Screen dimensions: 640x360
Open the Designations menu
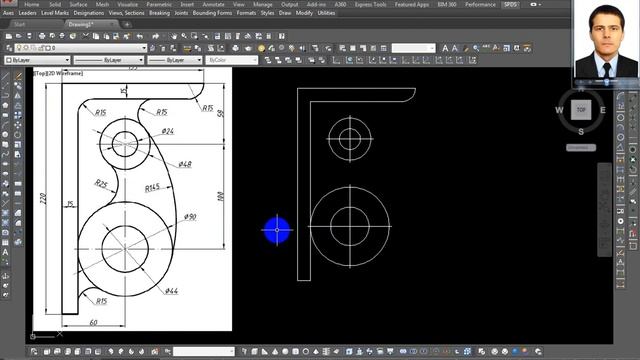pos(89,13)
